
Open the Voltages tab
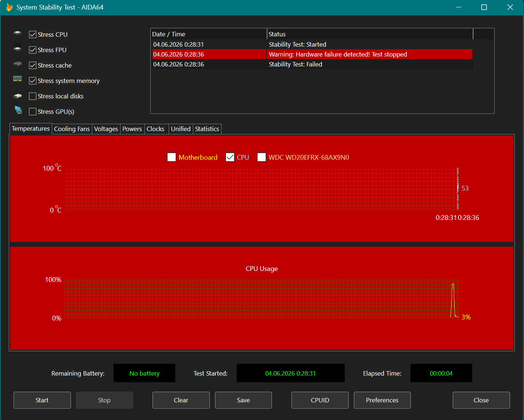pyautogui.click(x=106, y=129)
